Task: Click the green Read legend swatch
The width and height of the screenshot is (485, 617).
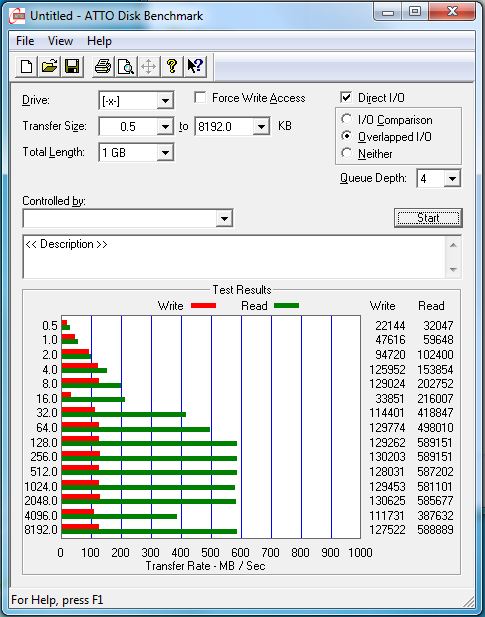Action: point(286,305)
